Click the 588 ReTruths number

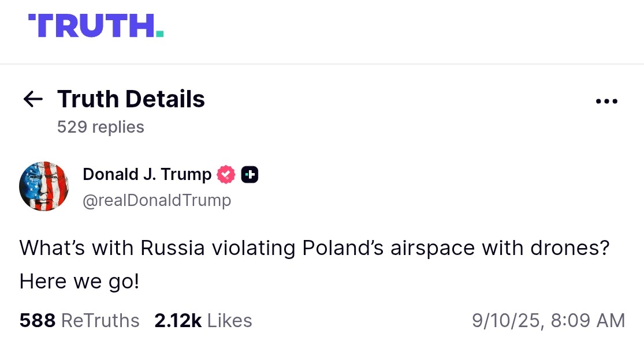(x=37, y=321)
